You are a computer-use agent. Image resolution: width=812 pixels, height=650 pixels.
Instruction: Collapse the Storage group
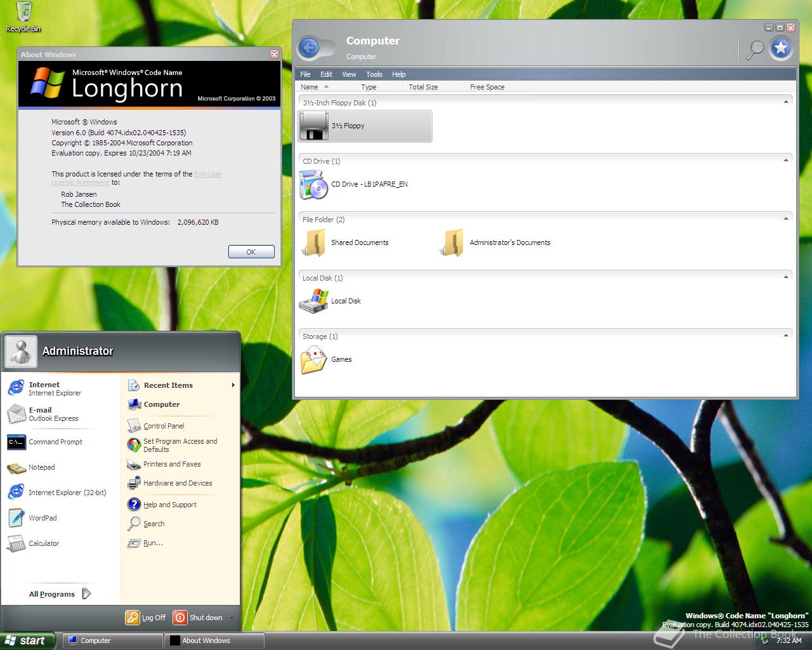786,336
